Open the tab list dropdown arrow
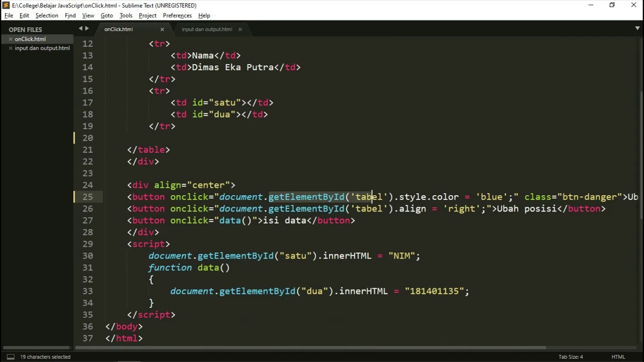644x362 pixels. coord(637,29)
